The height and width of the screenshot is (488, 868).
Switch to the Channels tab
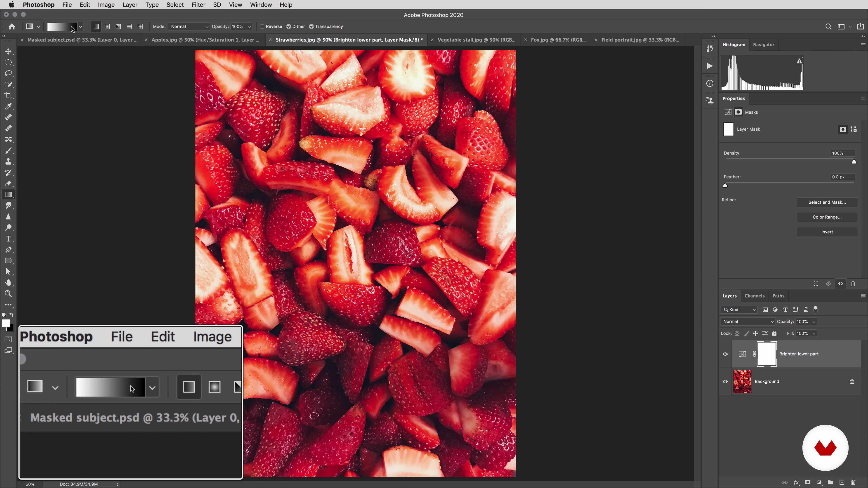(754, 296)
